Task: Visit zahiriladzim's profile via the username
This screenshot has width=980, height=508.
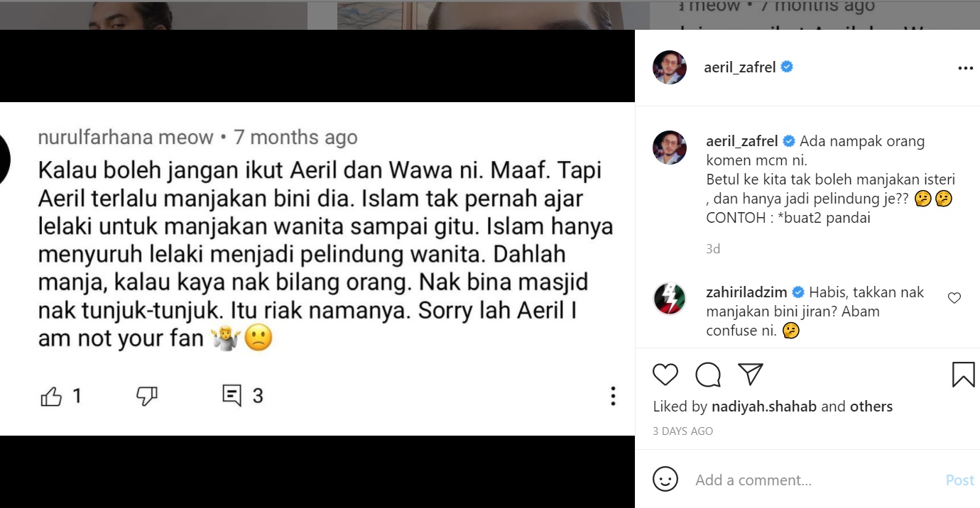Action: [748, 292]
